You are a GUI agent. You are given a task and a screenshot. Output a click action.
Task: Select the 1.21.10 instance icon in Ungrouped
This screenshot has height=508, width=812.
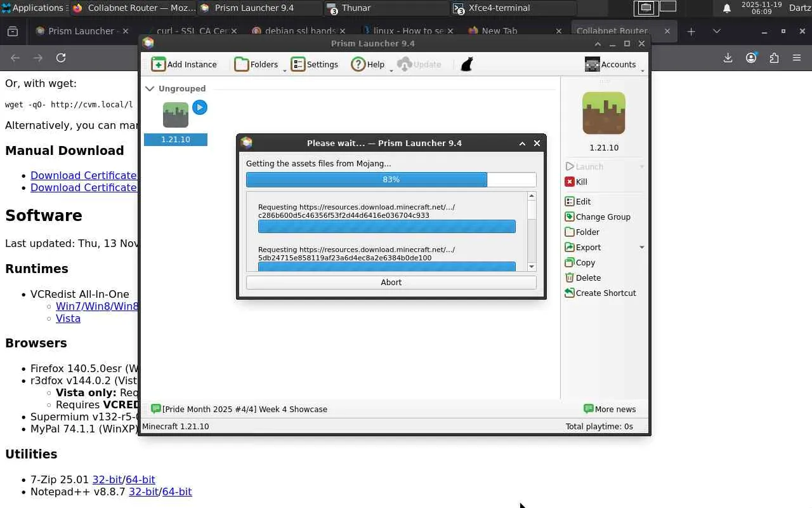pyautogui.click(x=176, y=115)
